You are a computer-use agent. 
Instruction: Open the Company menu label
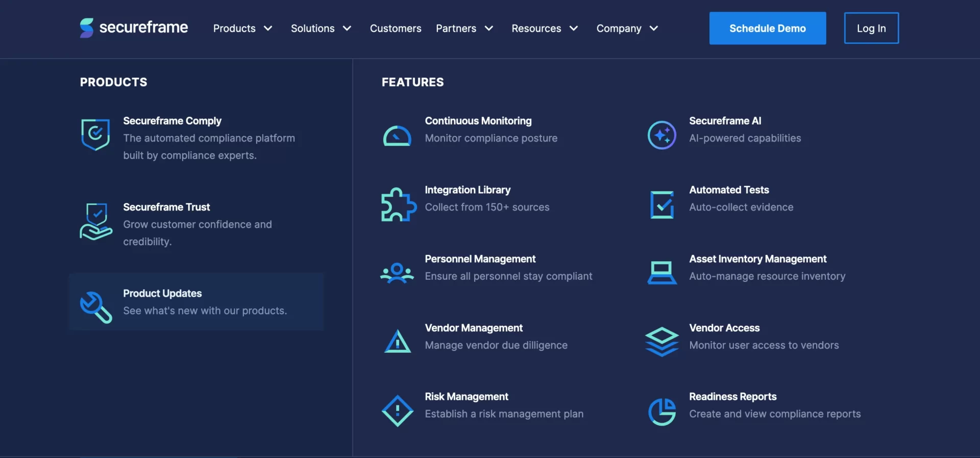click(619, 29)
